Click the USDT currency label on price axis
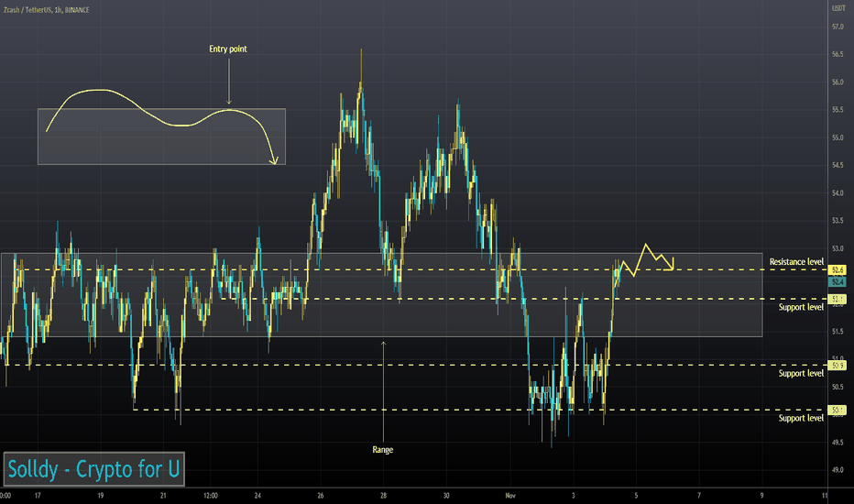Viewport: 854px width, 504px height. pyautogui.click(x=838, y=8)
